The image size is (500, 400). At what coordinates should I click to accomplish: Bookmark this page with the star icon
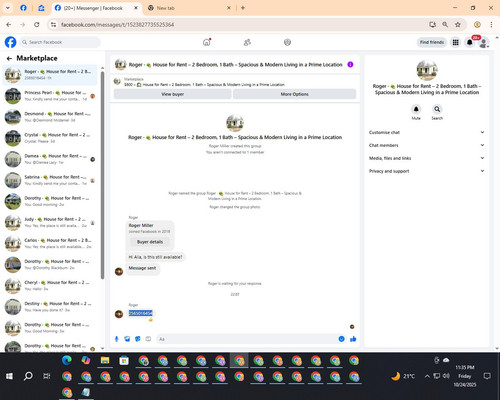pos(458,25)
